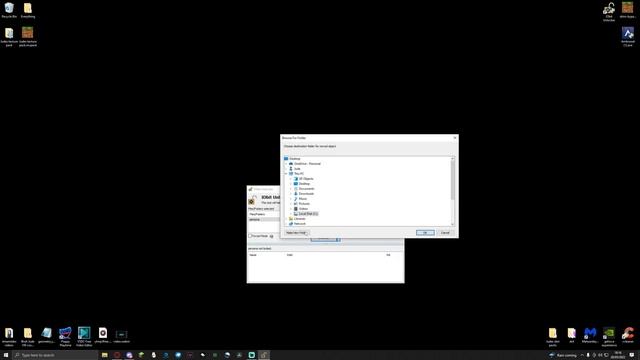Expand the Local Disk (C:) node

pyautogui.click(x=291, y=214)
